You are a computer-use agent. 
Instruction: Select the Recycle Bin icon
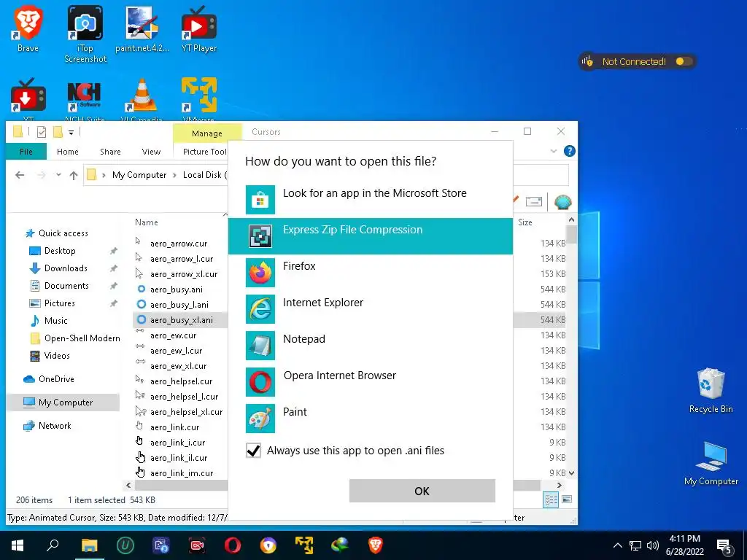click(711, 391)
